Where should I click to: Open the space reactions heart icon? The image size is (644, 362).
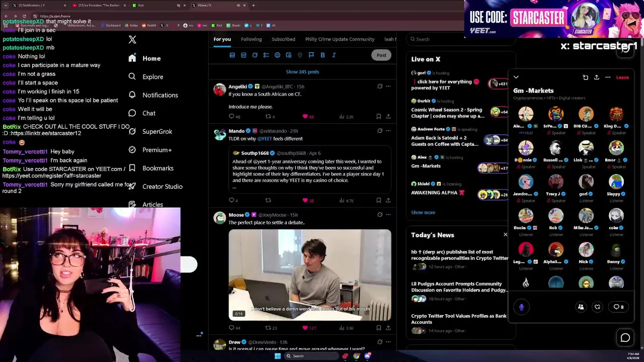coord(597,307)
